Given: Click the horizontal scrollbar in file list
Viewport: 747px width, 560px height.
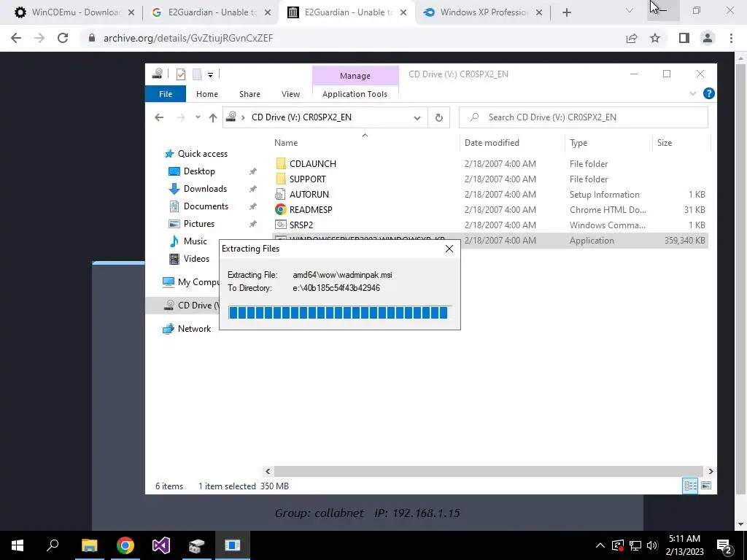Looking at the screenshot, I should [488, 472].
